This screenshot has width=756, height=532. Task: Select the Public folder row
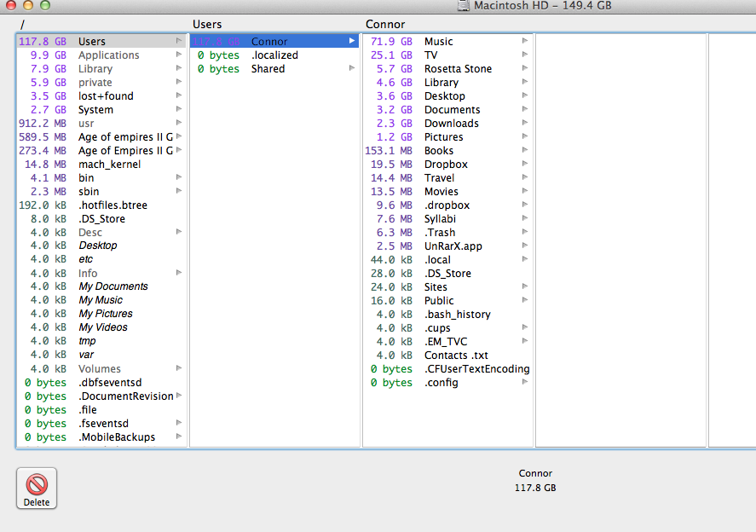point(448,300)
